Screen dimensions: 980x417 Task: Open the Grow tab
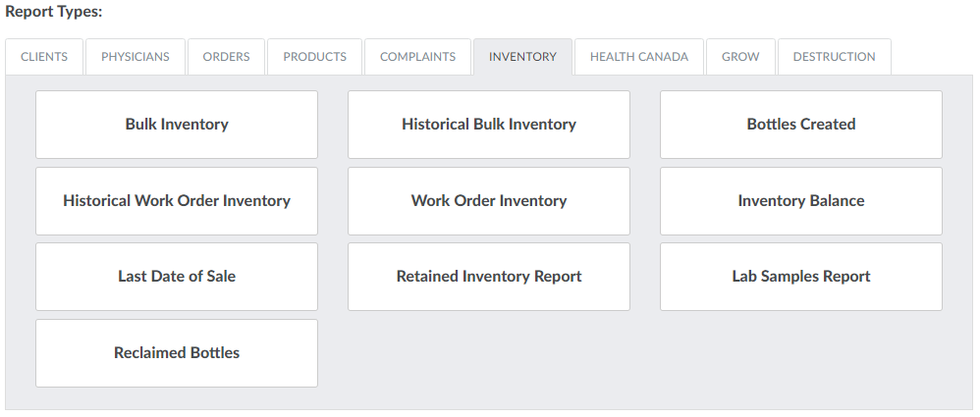click(740, 57)
